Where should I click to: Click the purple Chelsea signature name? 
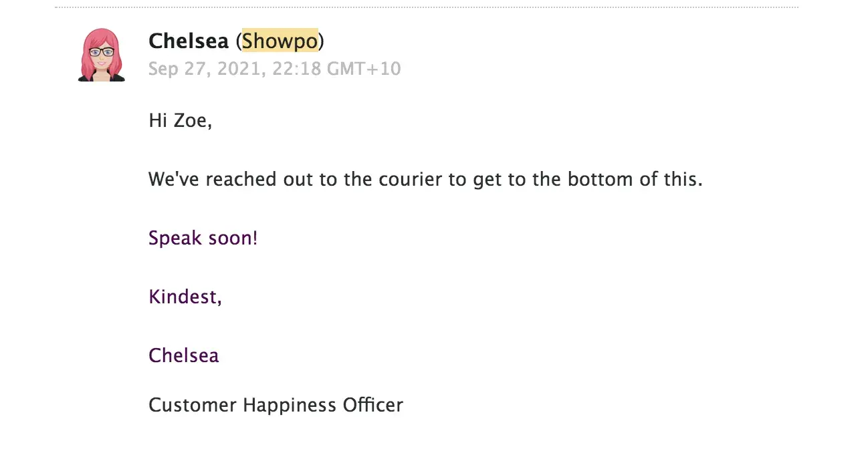(x=183, y=355)
